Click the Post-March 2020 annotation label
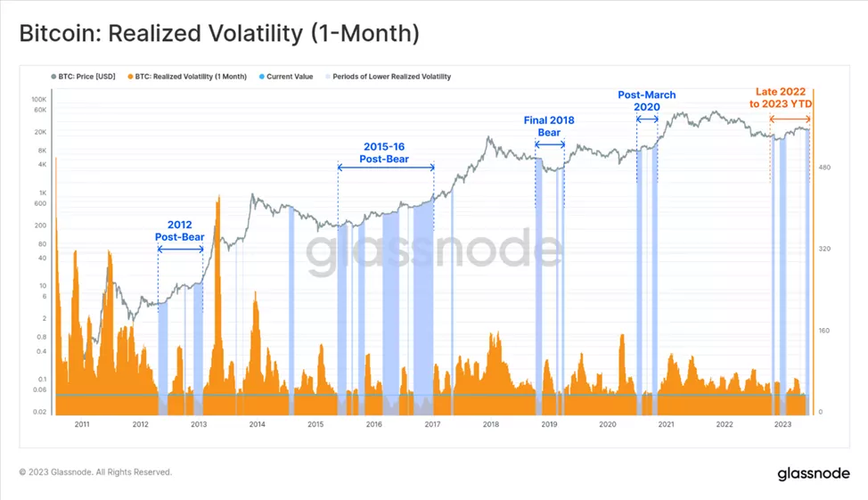 pyautogui.click(x=647, y=101)
